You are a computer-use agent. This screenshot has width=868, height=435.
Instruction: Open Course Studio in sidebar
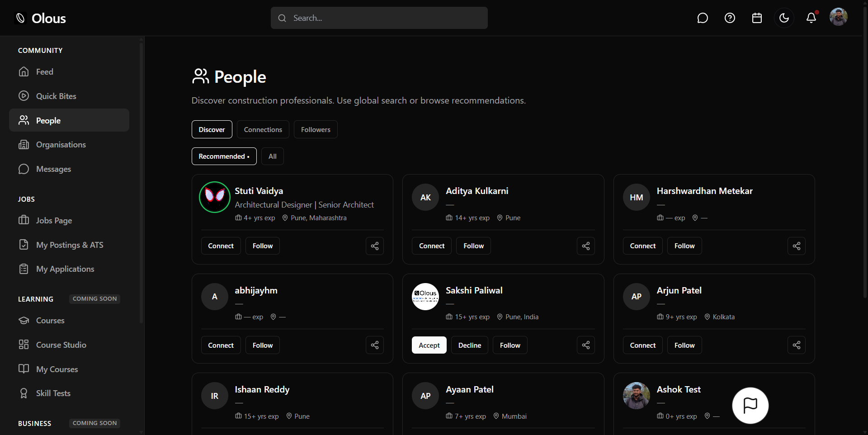click(x=69, y=345)
